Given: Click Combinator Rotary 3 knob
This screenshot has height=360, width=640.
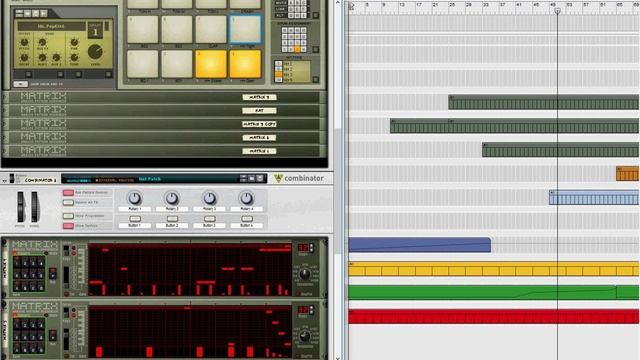Looking at the screenshot, I should (209, 198).
